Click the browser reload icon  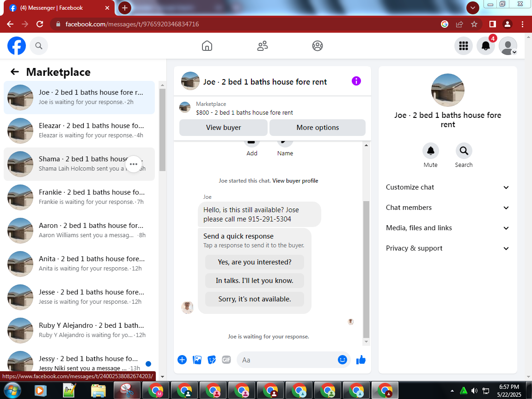click(x=40, y=24)
